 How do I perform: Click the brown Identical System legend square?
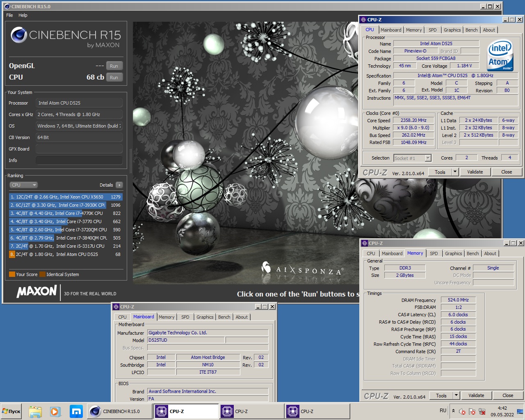coord(42,274)
